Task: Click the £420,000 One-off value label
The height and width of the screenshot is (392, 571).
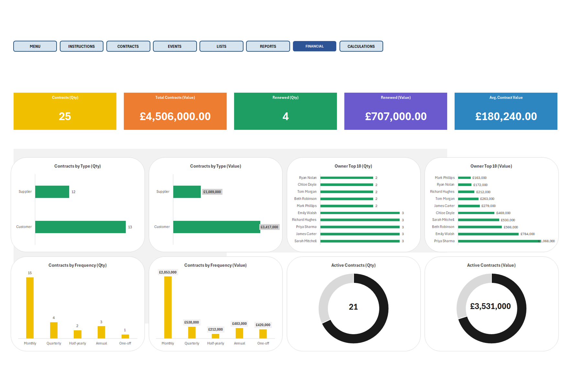Action: (263, 325)
